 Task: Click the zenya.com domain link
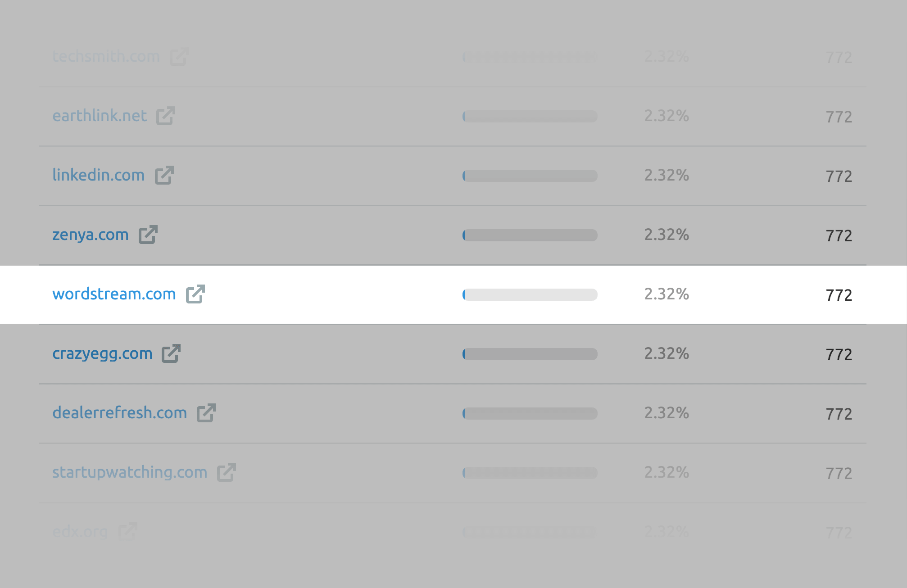point(91,235)
